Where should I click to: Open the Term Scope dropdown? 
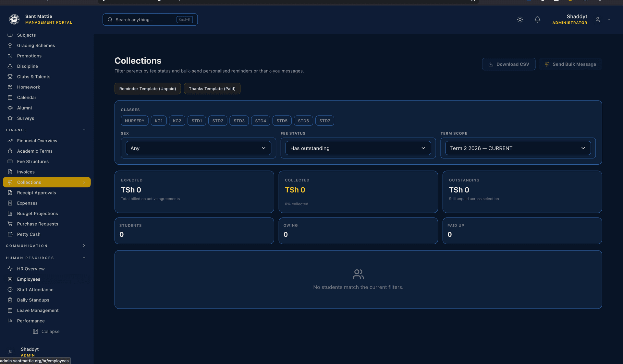pyautogui.click(x=518, y=148)
